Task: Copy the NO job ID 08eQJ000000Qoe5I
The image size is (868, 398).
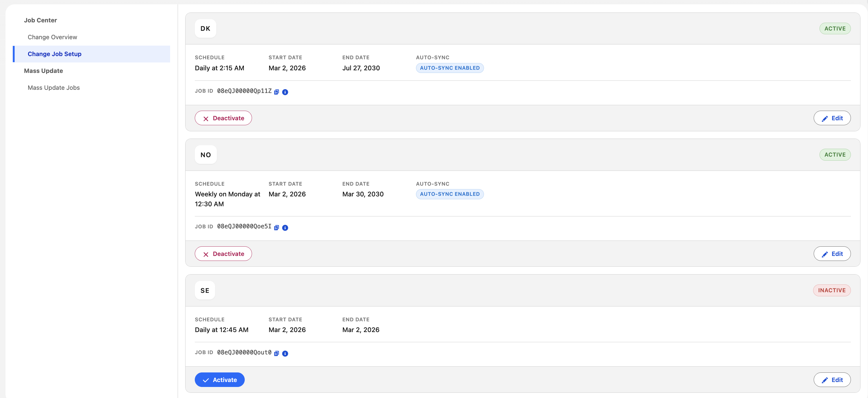Action: coord(276,228)
